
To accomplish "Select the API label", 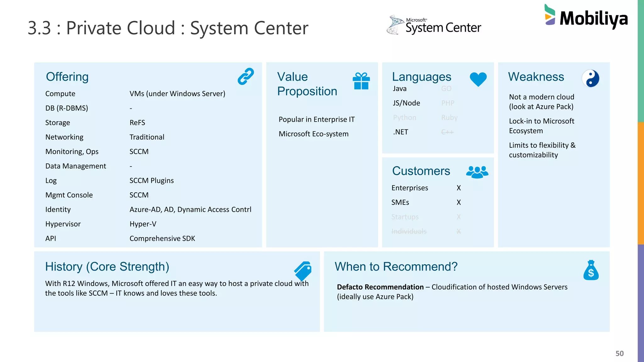I will coord(51,239).
